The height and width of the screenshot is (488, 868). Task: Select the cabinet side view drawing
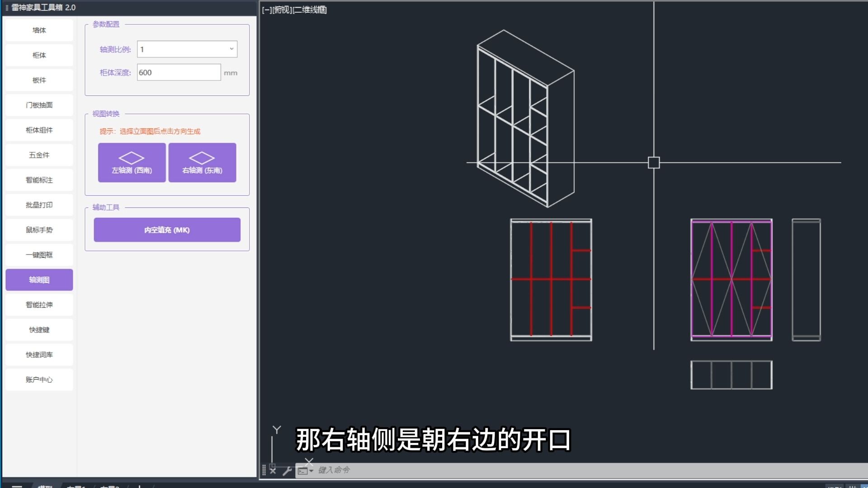pos(806,280)
